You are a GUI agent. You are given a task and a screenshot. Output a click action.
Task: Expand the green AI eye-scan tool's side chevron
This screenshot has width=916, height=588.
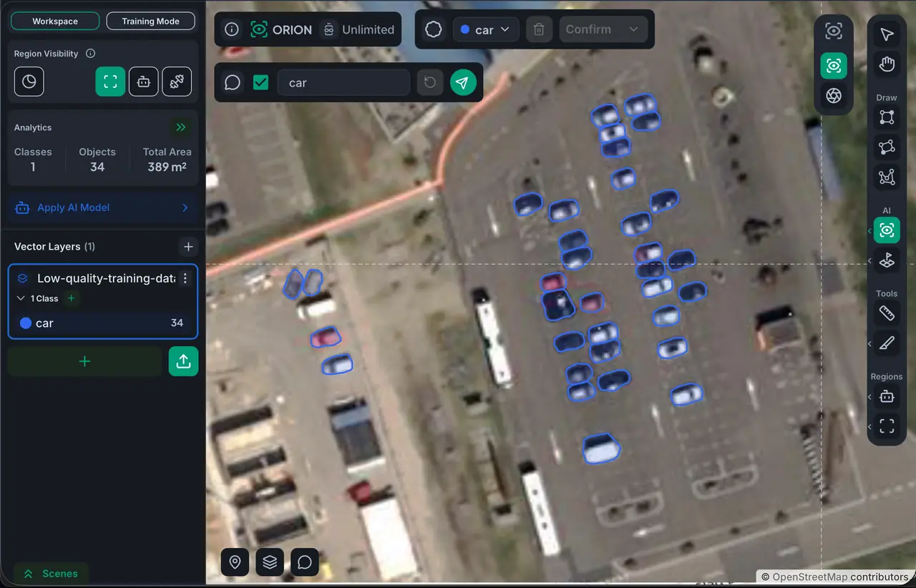coord(870,230)
